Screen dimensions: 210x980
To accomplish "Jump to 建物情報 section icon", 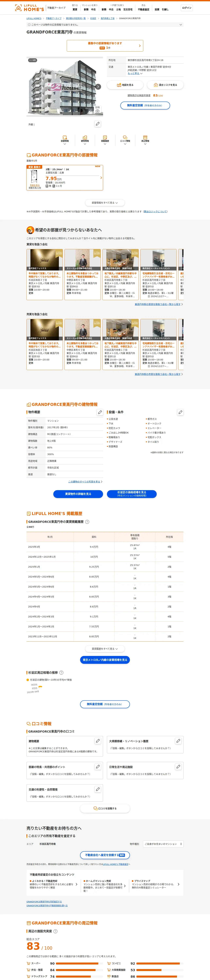I will point(85,140).
